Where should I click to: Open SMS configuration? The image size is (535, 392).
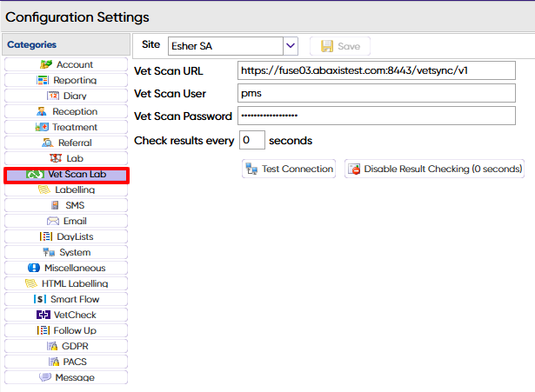coord(66,205)
